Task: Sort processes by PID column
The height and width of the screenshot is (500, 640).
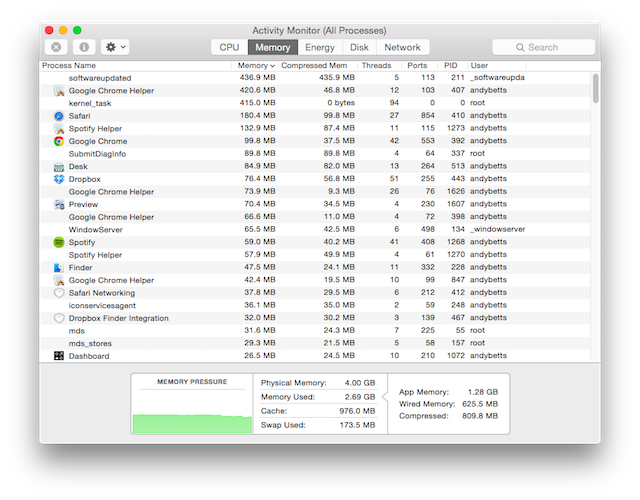Action: (451, 66)
